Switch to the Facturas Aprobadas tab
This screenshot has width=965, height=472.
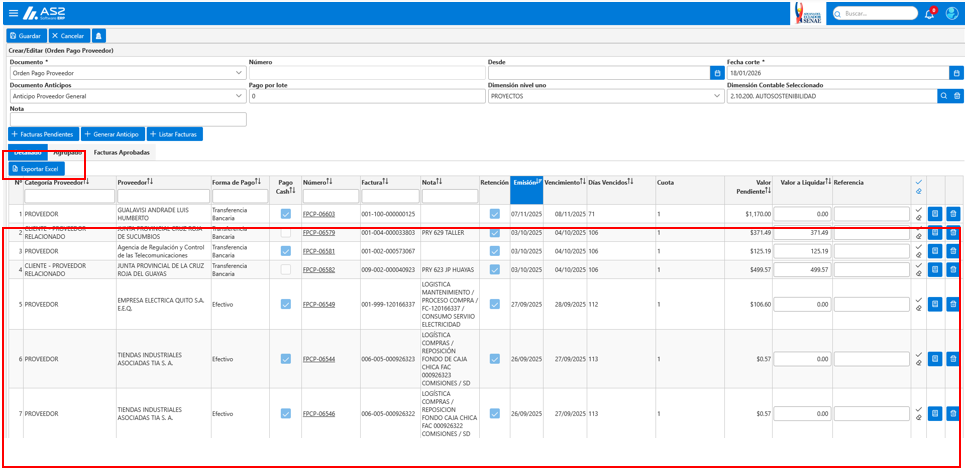coord(120,151)
